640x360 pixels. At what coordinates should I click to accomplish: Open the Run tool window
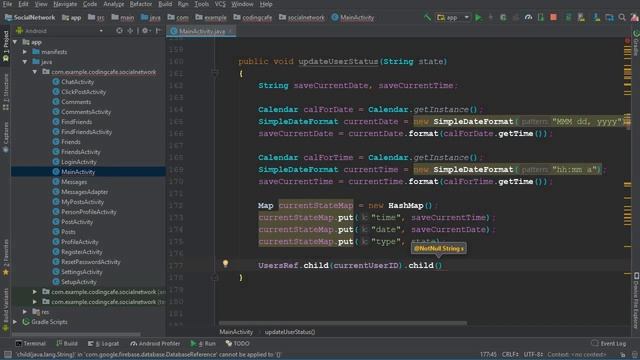pos(203,344)
